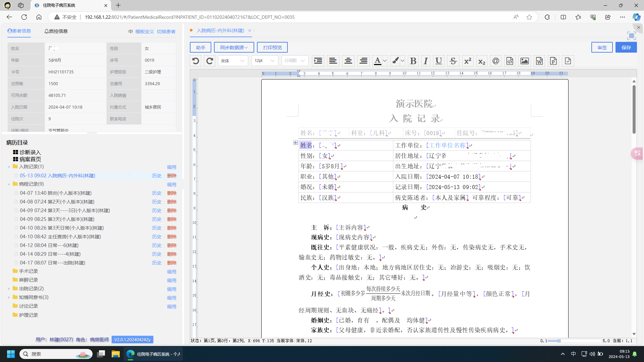This screenshot has height=362, width=644.
Task: Toggle italic formatting
Action: (426, 61)
